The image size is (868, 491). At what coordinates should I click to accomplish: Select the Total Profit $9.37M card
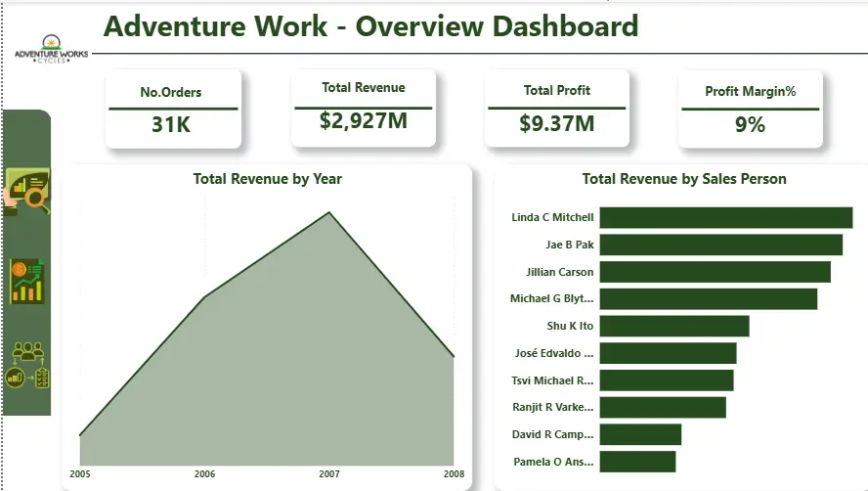pos(557,109)
